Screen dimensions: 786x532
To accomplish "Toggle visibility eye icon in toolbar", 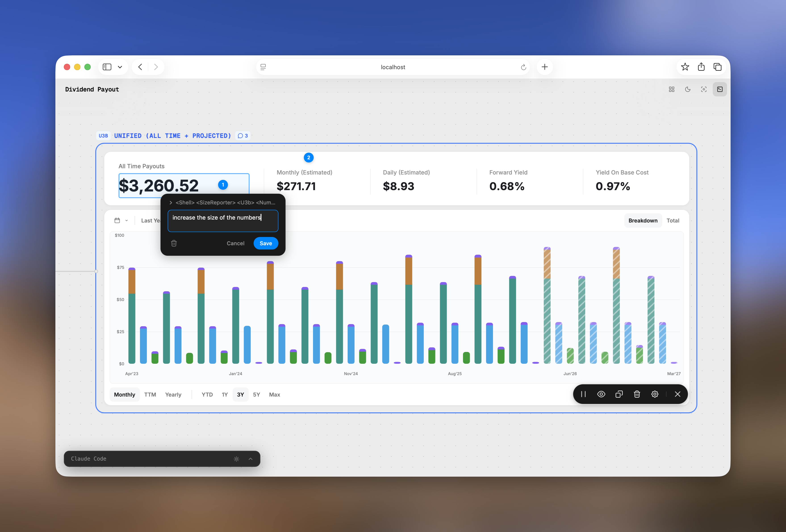I will pos(601,394).
